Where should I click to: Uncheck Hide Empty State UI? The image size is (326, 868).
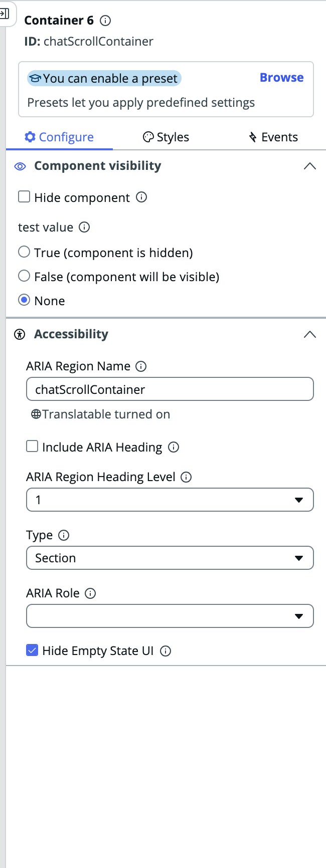tap(32, 650)
